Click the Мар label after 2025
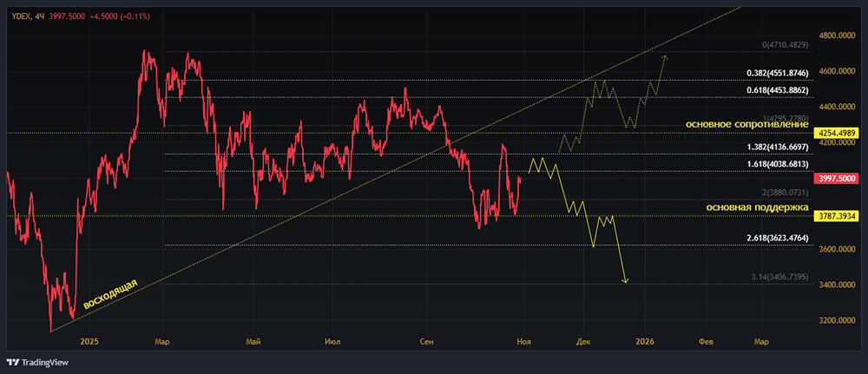868x374 pixels. (x=161, y=343)
